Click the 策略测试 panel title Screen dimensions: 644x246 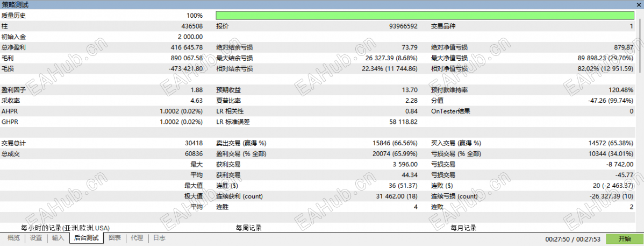15,4
